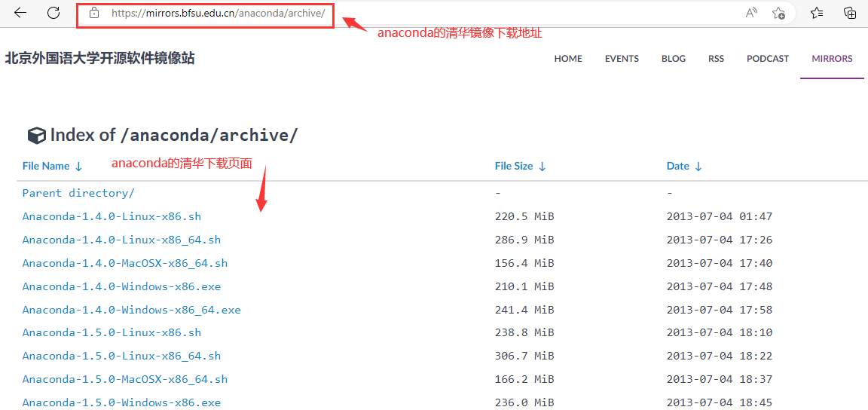This screenshot has height=410, width=868.
Task: Click the 156.4 MiB size value
Action: pyautogui.click(x=524, y=263)
